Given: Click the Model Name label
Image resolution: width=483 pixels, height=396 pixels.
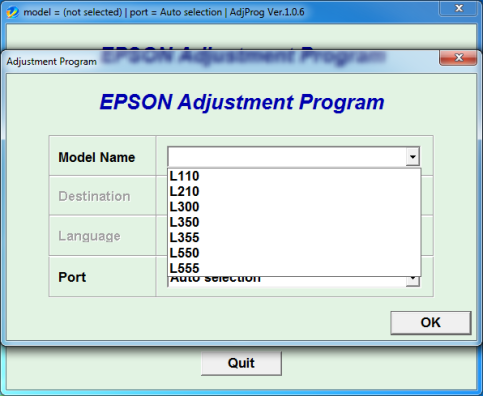Looking at the screenshot, I should [97, 157].
